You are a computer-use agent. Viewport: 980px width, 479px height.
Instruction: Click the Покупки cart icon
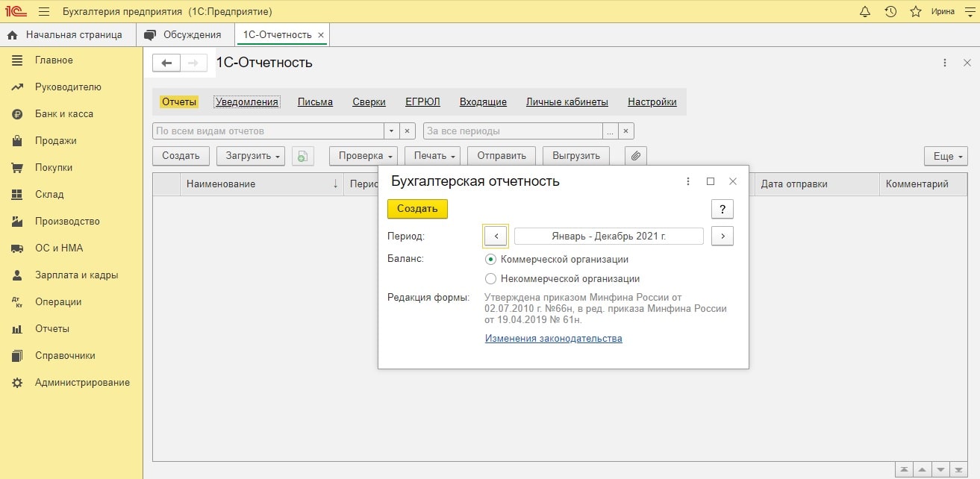pos(18,168)
